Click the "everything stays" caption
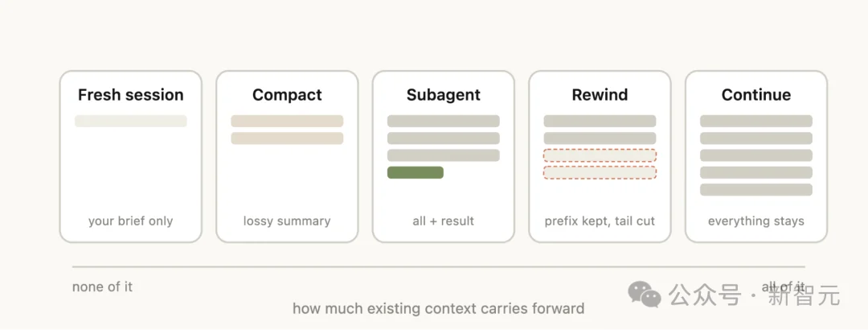 point(755,221)
